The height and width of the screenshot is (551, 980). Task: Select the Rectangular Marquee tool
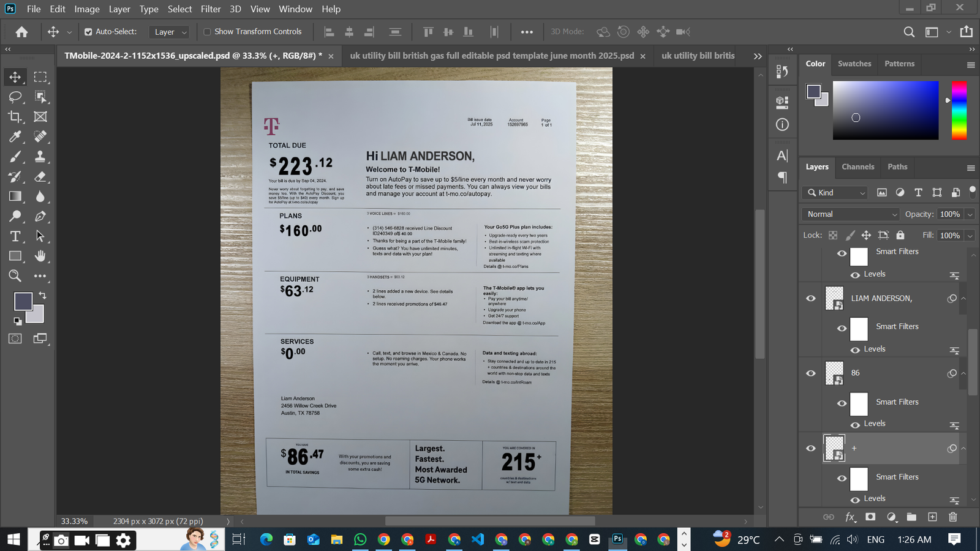click(x=40, y=77)
